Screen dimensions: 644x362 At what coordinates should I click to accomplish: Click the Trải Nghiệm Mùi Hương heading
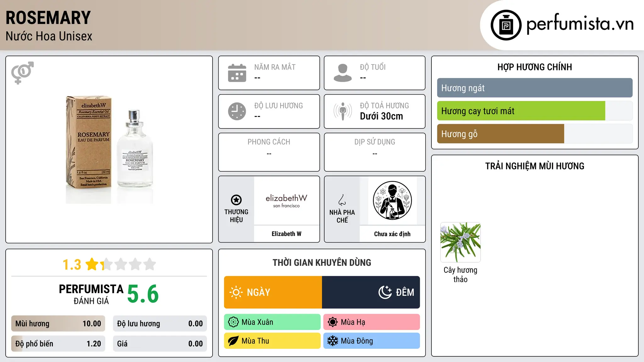point(535,166)
